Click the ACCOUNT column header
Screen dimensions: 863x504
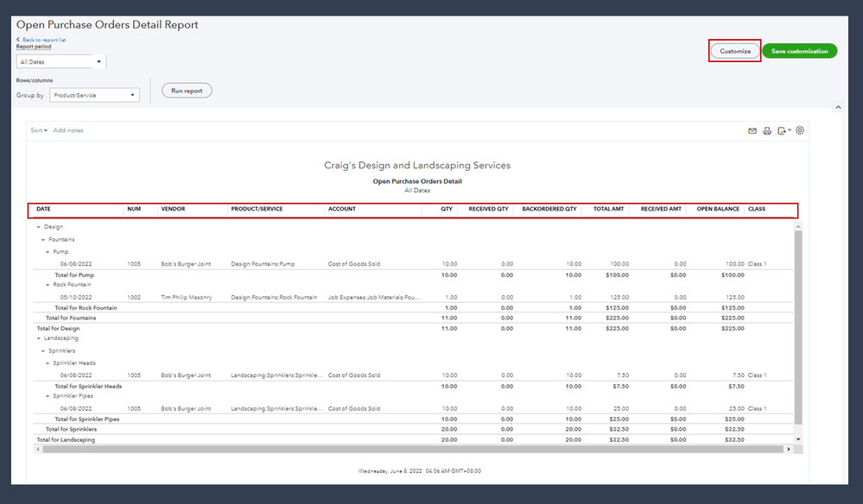pyautogui.click(x=342, y=209)
